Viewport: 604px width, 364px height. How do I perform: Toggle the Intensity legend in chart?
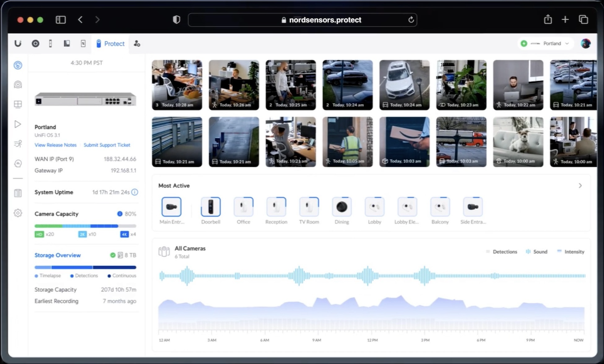[570, 252]
